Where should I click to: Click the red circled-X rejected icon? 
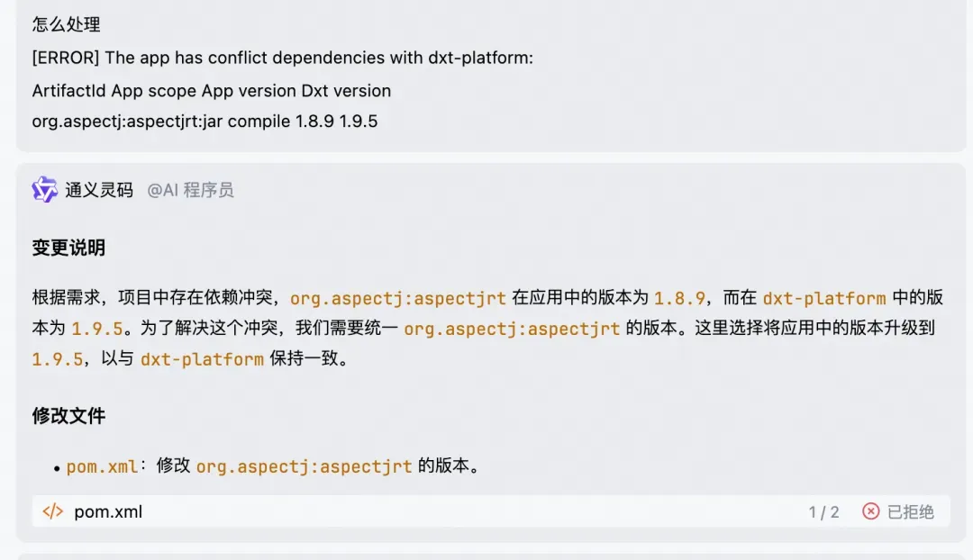coord(870,511)
